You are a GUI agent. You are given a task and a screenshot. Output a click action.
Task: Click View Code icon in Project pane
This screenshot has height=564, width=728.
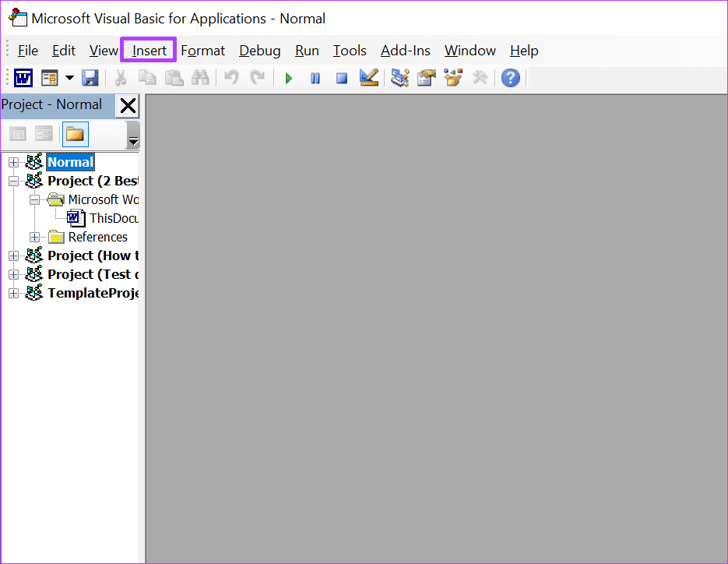click(18, 134)
